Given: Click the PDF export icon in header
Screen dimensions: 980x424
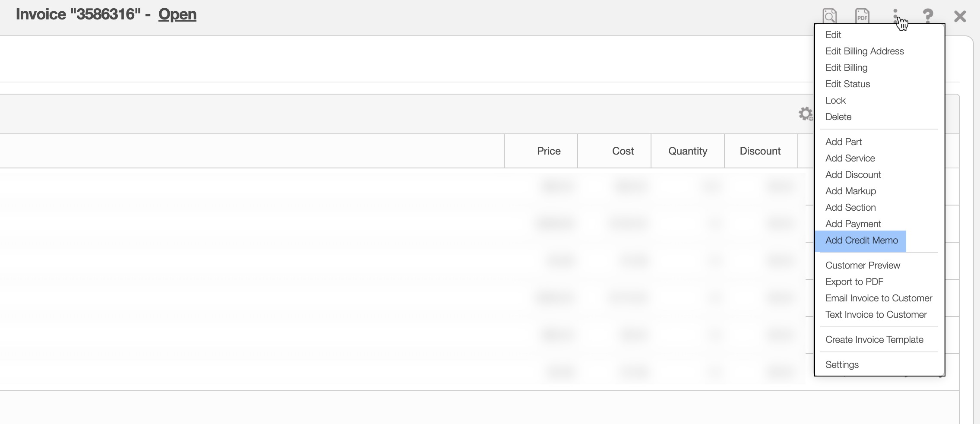Looking at the screenshot, I should (862, 16).
